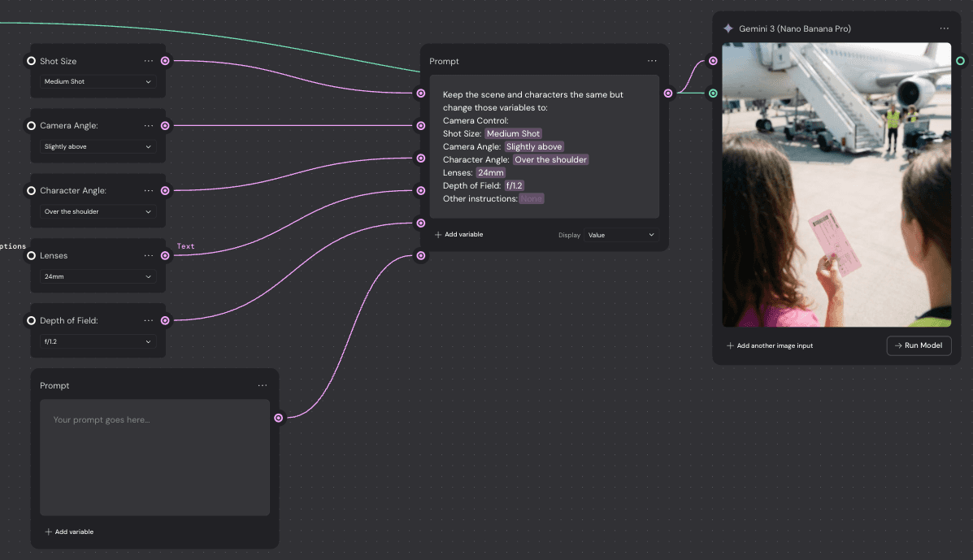Click the Lenses output port
Viewport: 973px width, 560px height.
pyautogui.click(x=165, y=255)
